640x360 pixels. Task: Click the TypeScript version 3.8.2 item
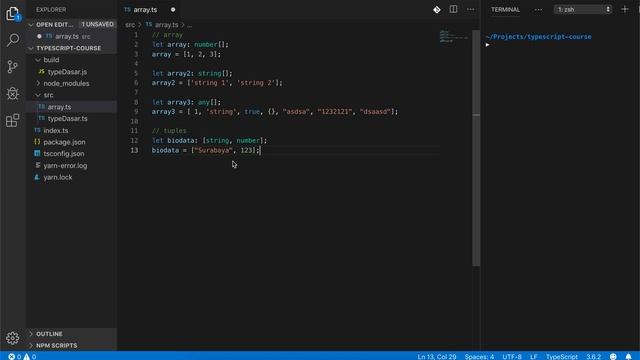click(593, 356)
